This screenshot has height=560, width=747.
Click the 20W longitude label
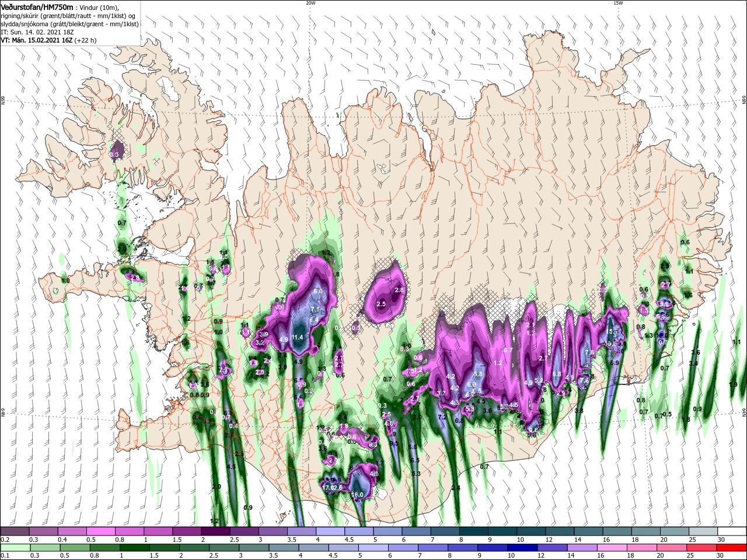(310, 3)
